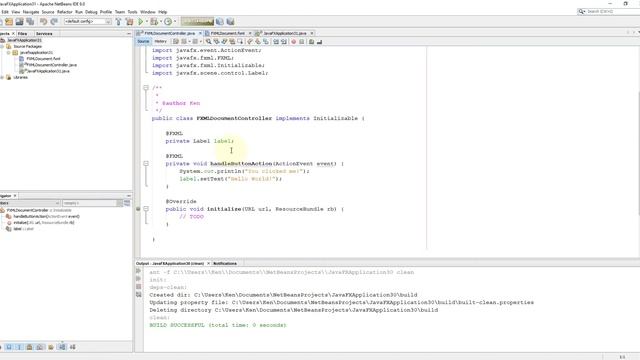
Task: Collapse the javafxapplication31 package node
Action: click(x=9, y=53)
